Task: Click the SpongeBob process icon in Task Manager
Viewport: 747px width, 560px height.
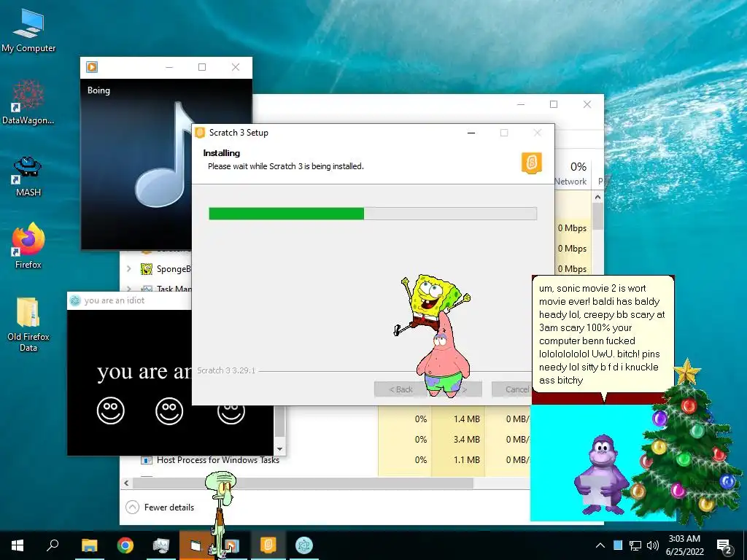Action: (146, 269)
